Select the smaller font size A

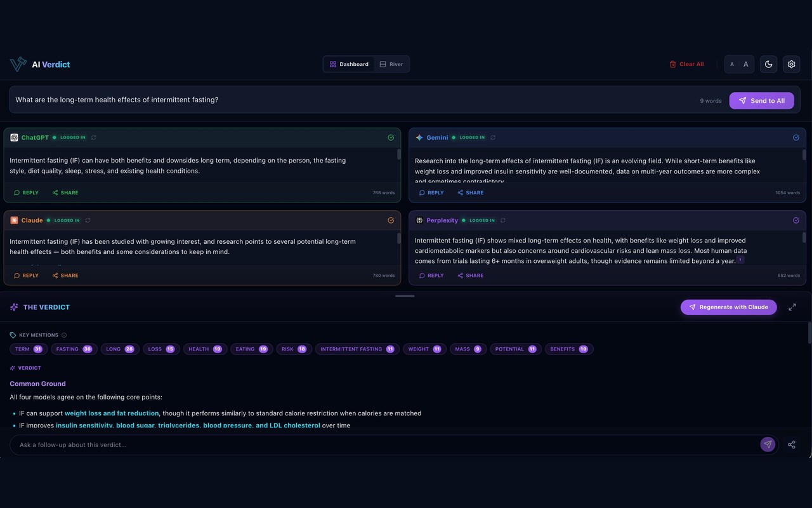coord(732,64)
